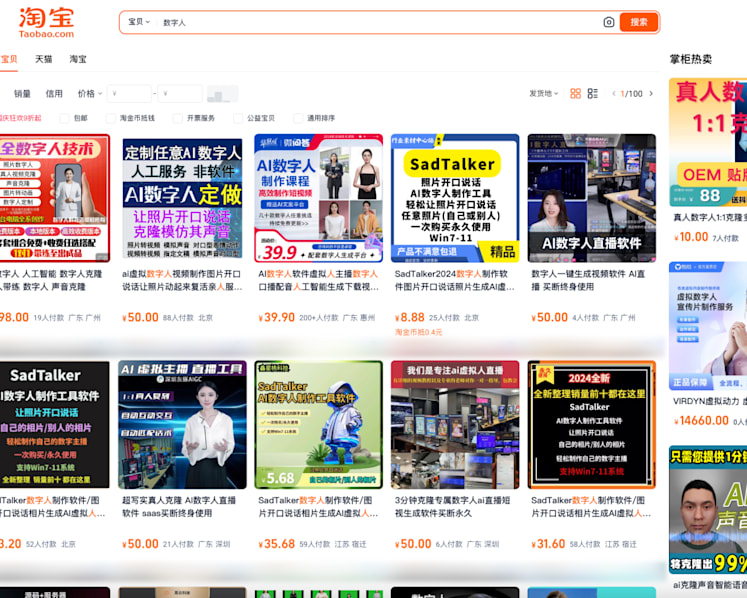This screenshot has width=747, height=598.
Task: Click 1/100 page indicator text
Action: click(632, 94)
